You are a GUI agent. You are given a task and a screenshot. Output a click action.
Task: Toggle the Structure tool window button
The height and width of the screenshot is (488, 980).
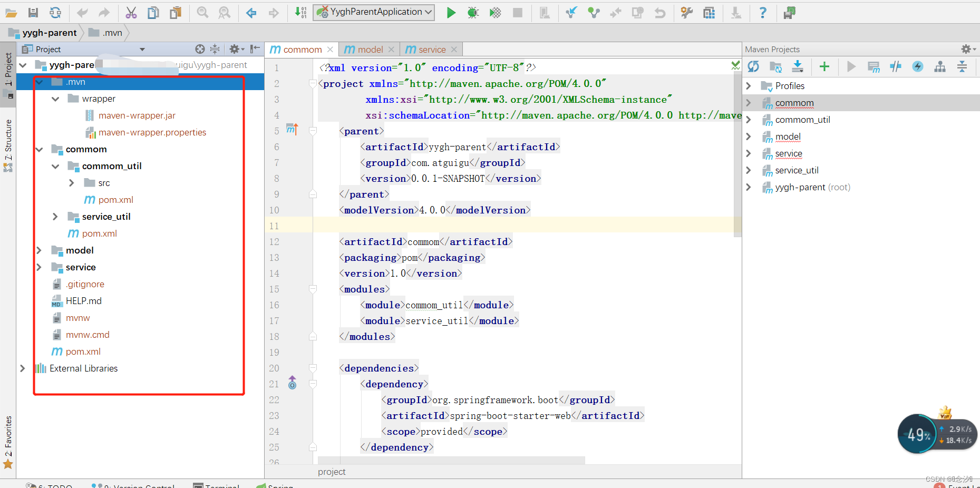(x=8, y=146)
